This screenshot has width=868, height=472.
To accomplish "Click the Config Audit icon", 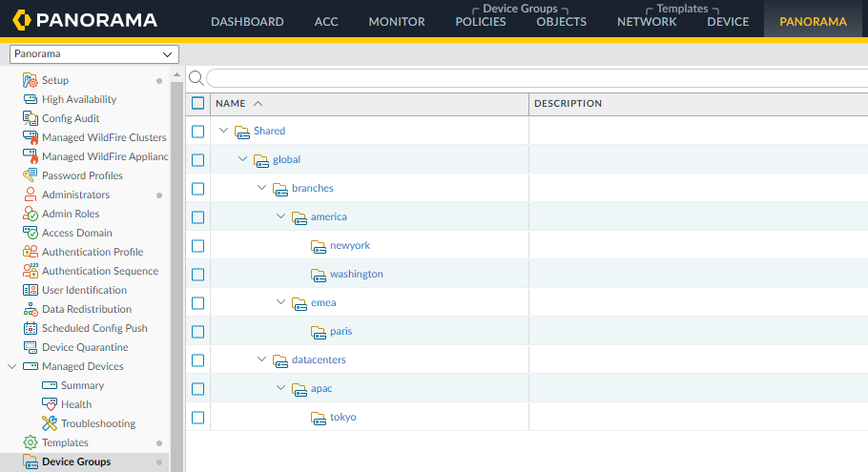I will point(30,118).
